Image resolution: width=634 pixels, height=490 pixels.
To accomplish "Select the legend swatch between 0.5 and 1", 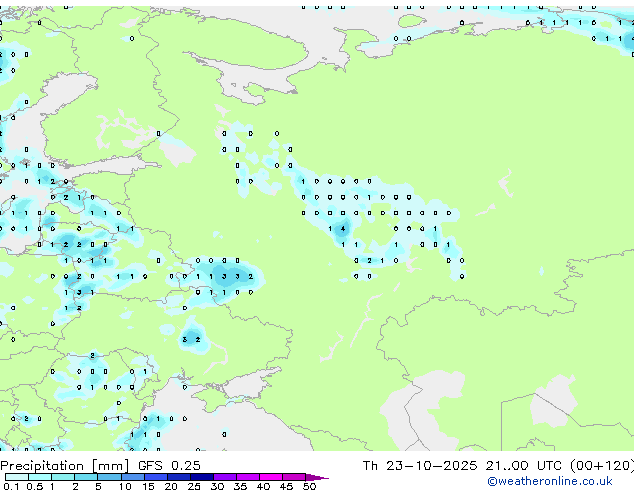I will (40, 477).
